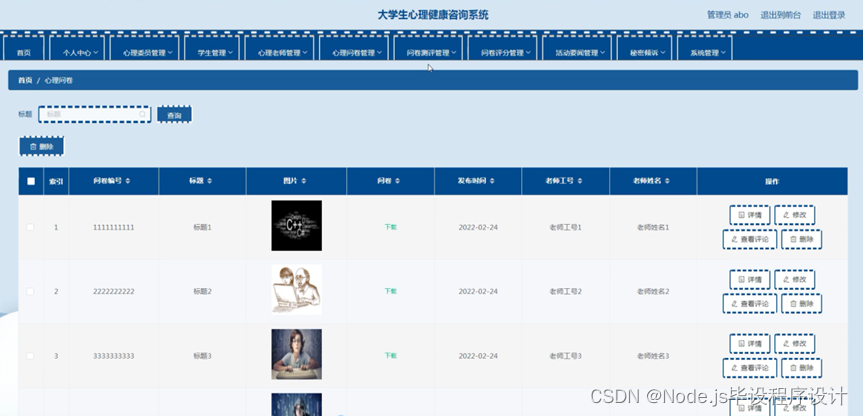Click 查看评论 for row 标题2

[749, 303]
